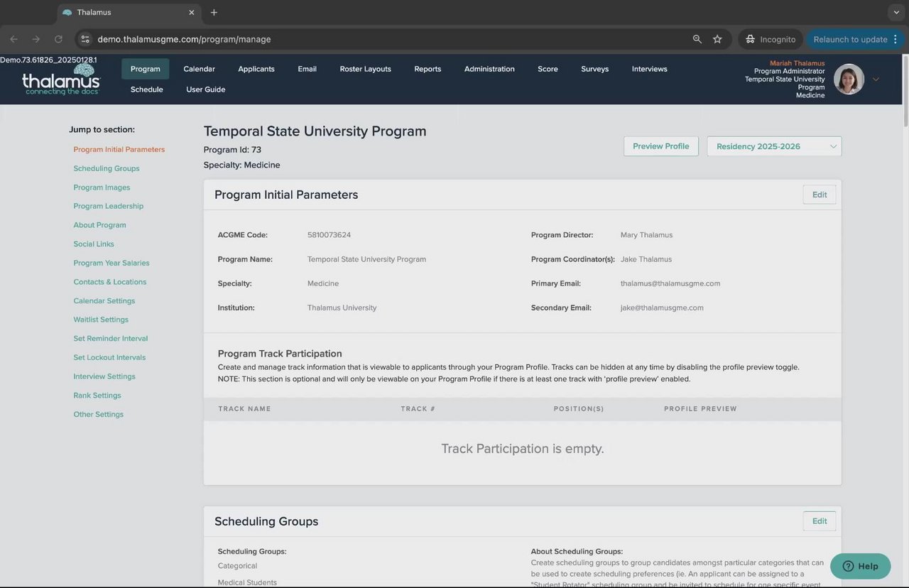The height and width of the screenshot is (588, 909).
Task: Open the Score menu
Action: coord(548,69)
